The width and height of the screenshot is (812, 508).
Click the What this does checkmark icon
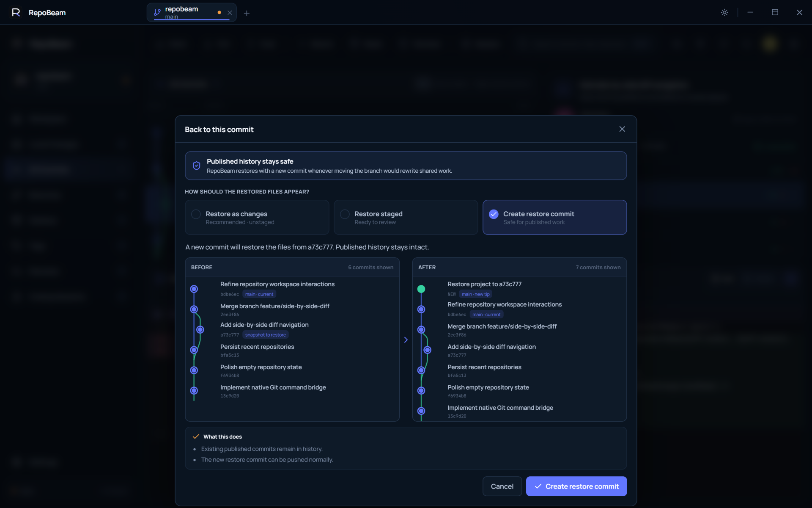[196, 436]
